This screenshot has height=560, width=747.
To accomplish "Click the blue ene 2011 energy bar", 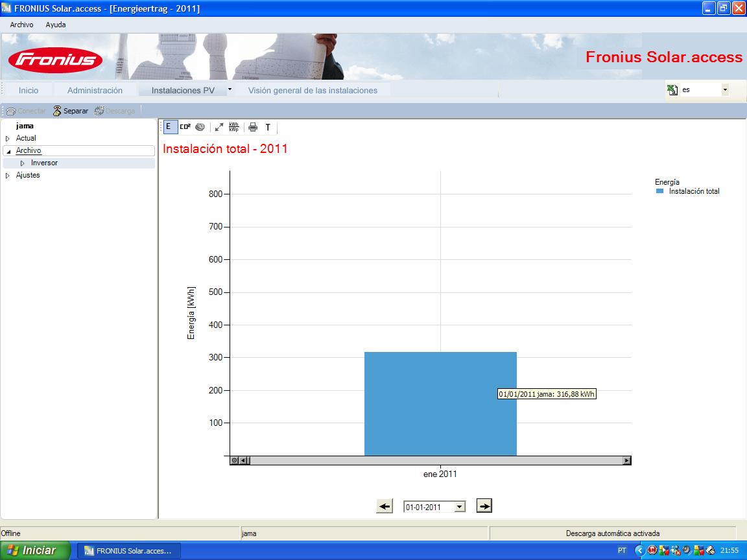I will [x=440, y=403].
